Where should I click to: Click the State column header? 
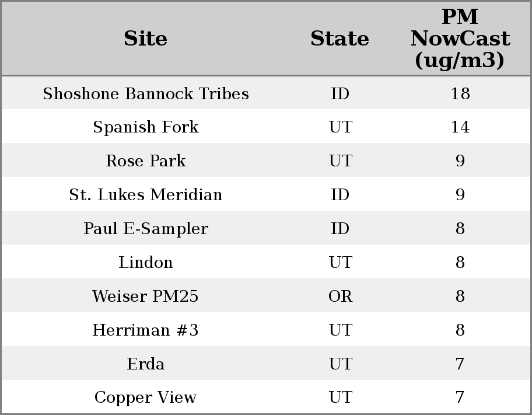(339, 39)
